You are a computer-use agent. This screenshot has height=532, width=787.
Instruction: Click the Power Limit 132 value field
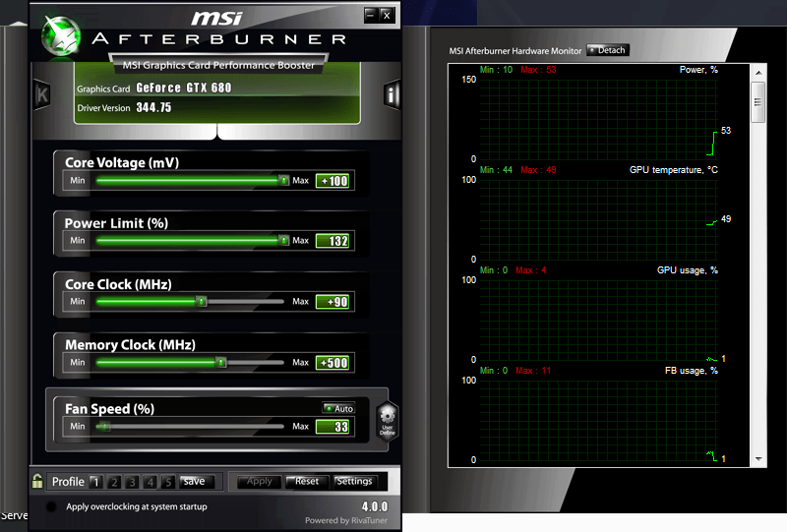(x=333, y=241)
